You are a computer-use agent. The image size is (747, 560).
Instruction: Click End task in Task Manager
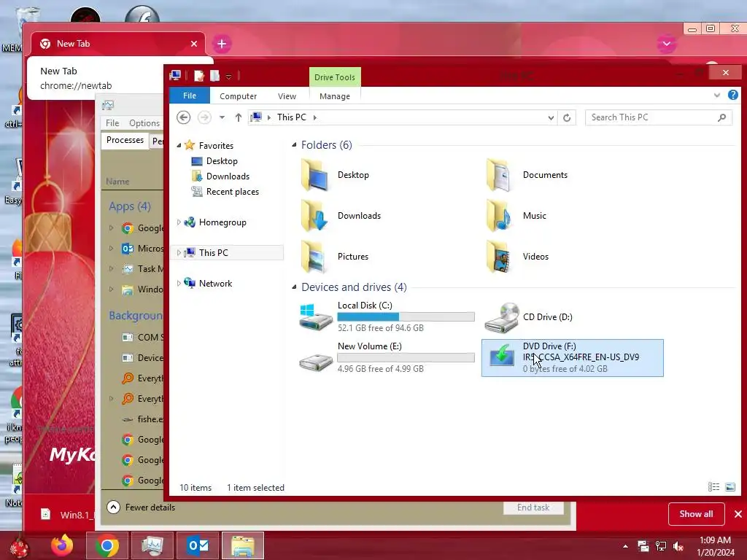click(x=533, y=507)
